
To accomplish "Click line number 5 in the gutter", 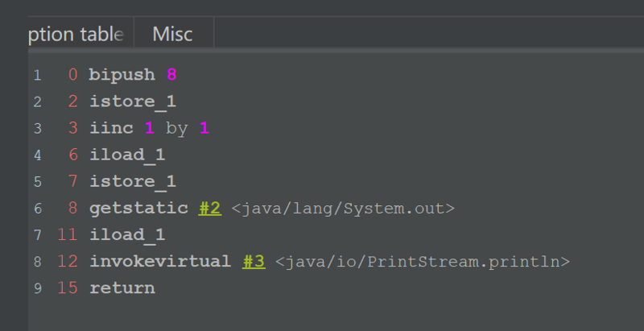I will coord(37,182).
